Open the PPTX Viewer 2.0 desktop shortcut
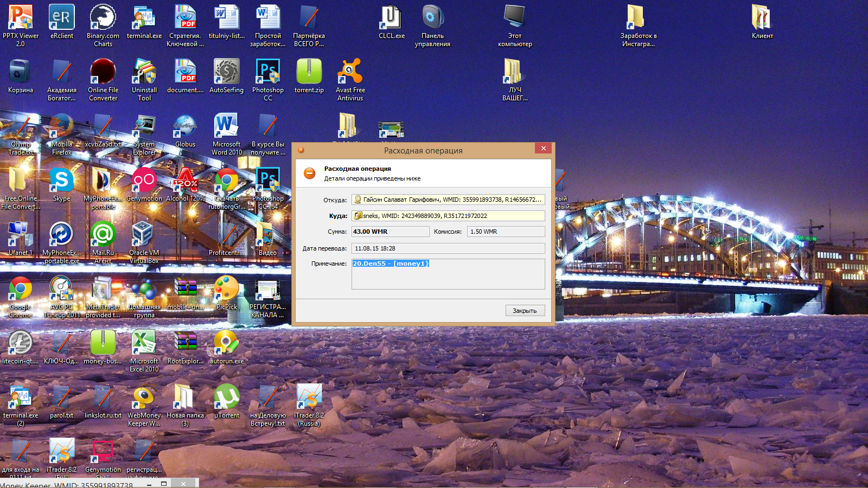868x488 pixels. click(21, 25)
